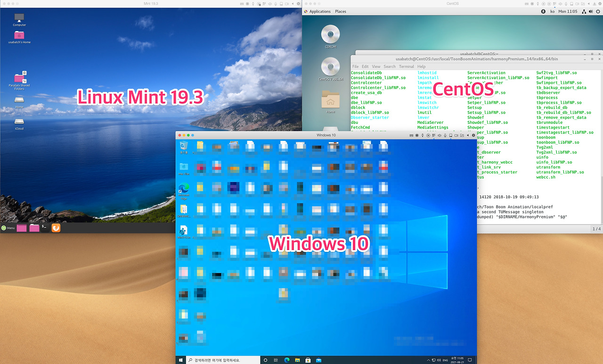The height and width of the screenshot is (364, 603).
Task: Open the CentOS Applications menu
Action: 317,11
